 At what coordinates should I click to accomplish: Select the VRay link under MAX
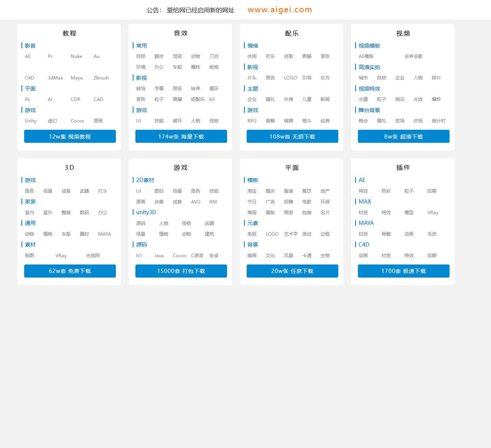(433, 212)
